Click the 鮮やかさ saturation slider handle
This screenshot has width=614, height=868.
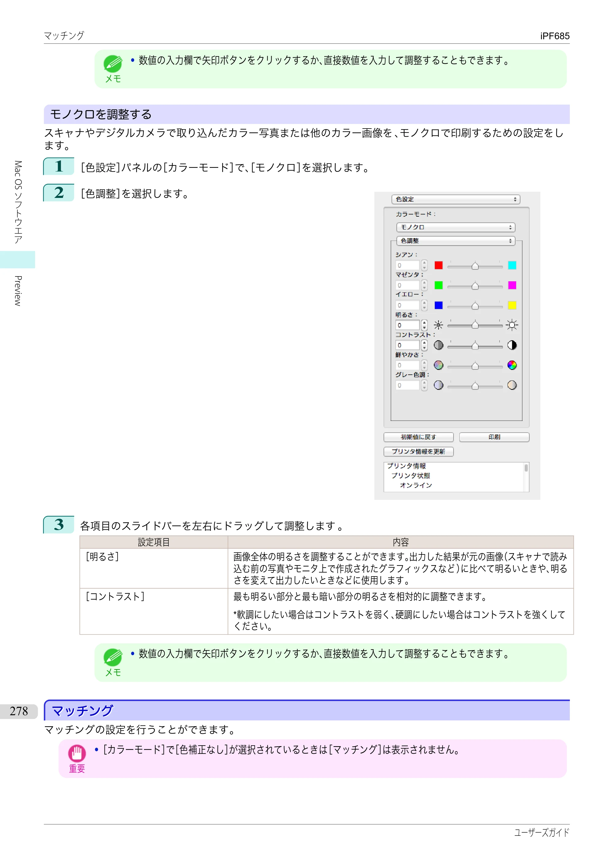tap(475, 366)
